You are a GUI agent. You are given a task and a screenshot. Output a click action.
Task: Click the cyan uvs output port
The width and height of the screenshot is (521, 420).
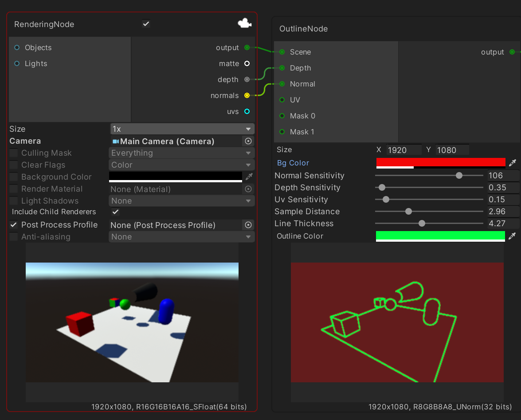tap(247, 111)
